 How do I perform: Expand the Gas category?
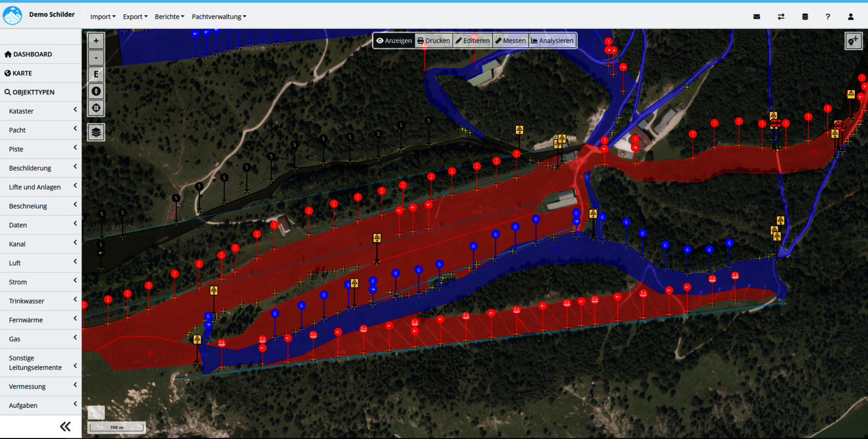coord(41,339)
